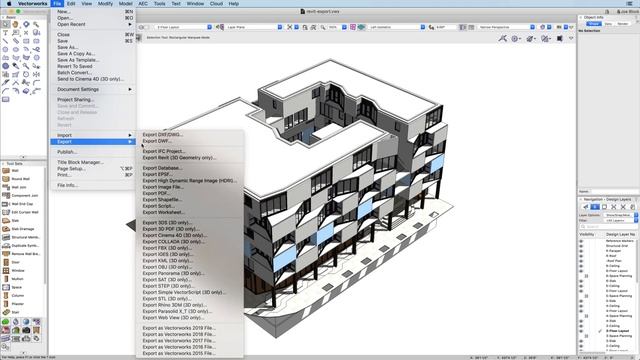This screenshot has height=360, width=640.
Task: Choose Export Image File
Action: (163, 187)
